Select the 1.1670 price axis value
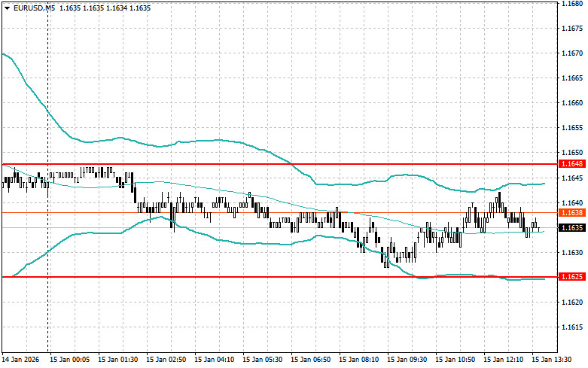The height and width of the screenshot is (368, 588). point(572,53)
